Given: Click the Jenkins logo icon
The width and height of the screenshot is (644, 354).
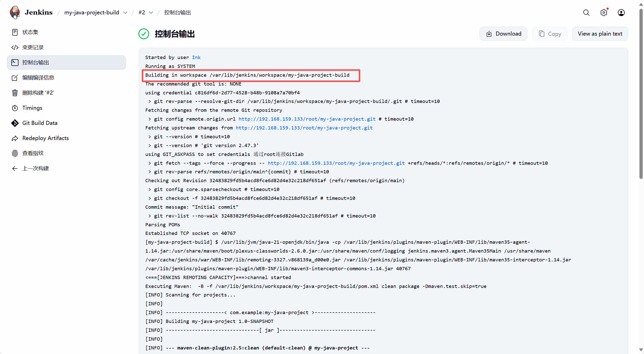Looking at the screenshot, I should coord(15,12).
